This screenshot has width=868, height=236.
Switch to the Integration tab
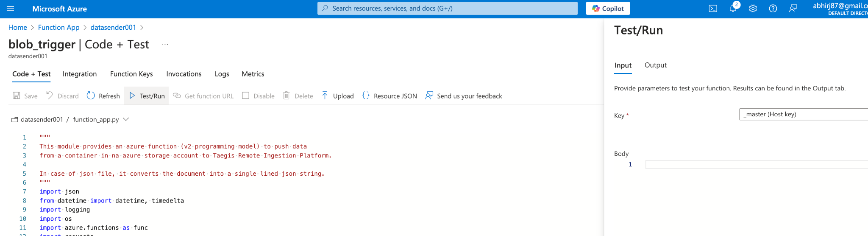(80, 74)
